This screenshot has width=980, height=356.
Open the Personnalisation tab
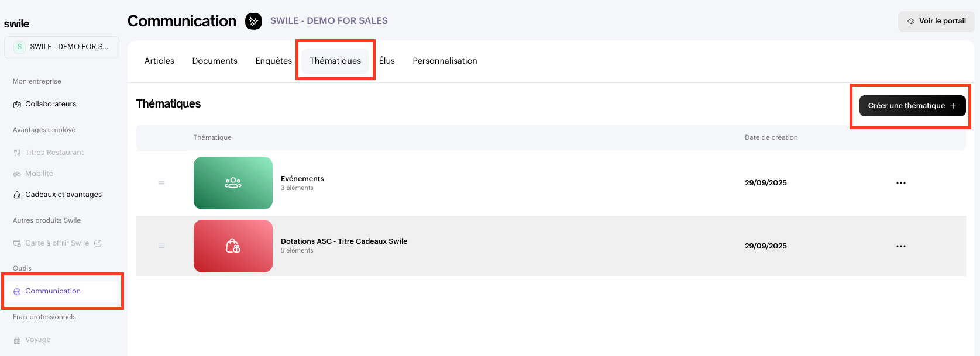445,61
